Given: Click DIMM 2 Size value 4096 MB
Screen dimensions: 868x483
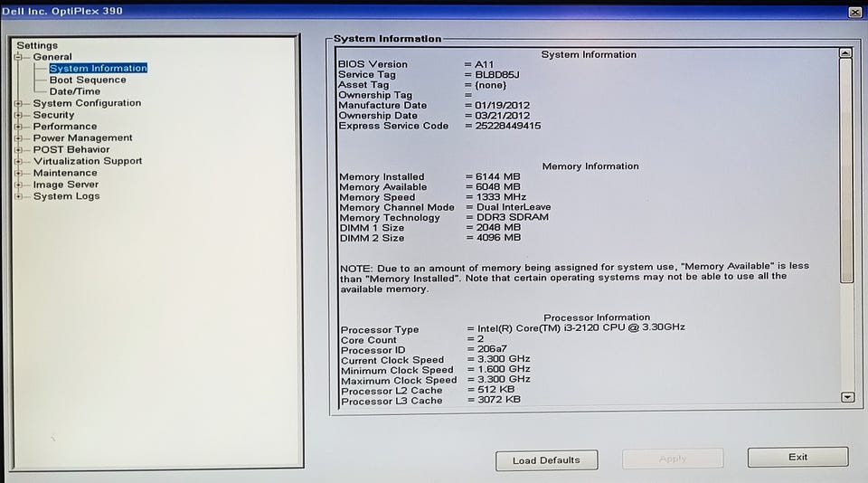Looking at the screenshot, I should tap(498, 238).
